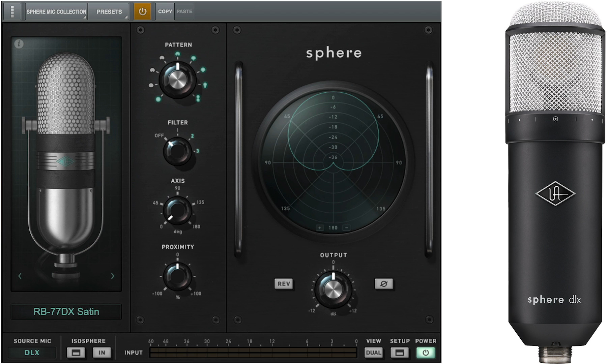607x364 pixels.
Task: Go to previous microphone model arrow
Action: click(20, 276)
